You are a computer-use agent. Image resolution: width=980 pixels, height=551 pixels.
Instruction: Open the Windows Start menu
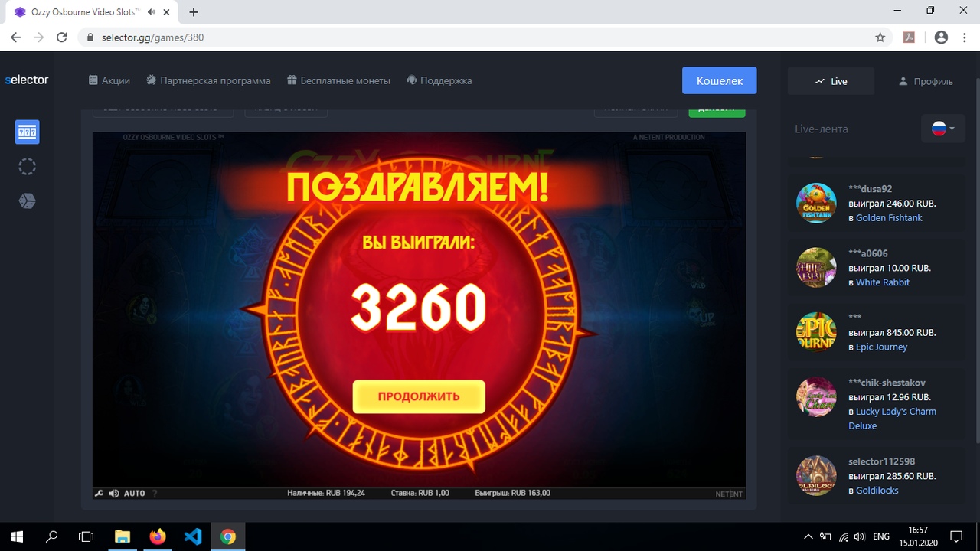point(17,536)
